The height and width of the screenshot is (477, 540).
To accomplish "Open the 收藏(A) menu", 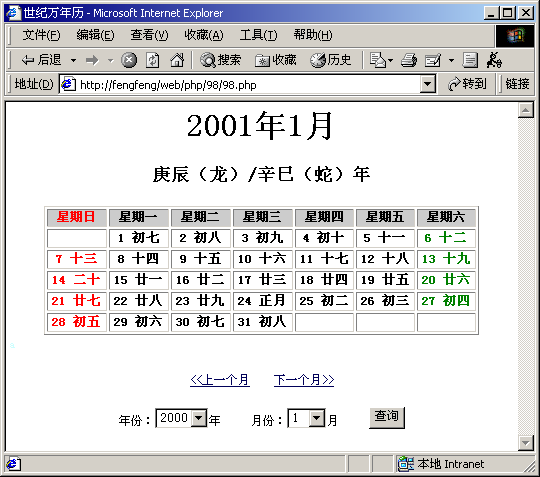I will pyautogui.click(x=204, y=35).
